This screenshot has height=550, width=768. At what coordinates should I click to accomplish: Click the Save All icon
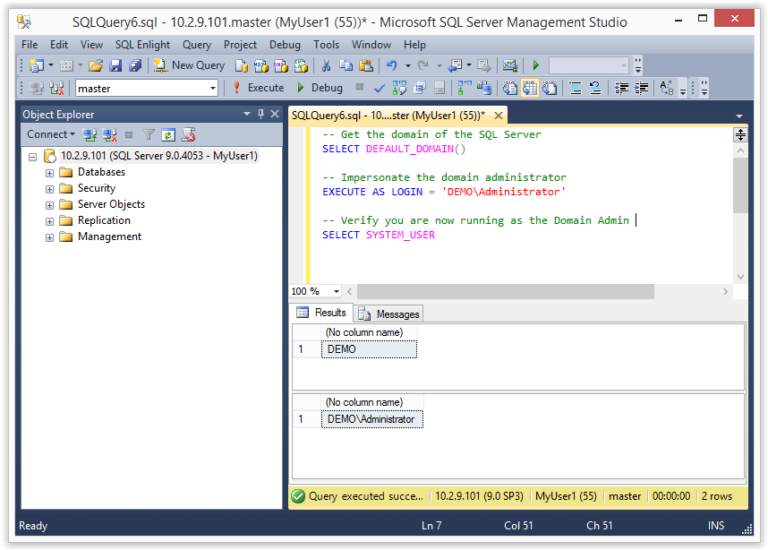(135, 66)
